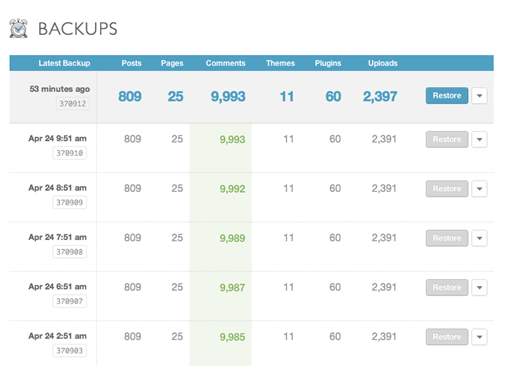This screenshot has height=366, width=507.
Task: Restore the Apr 24 9:51 am backup
Action: coord(447,139)
